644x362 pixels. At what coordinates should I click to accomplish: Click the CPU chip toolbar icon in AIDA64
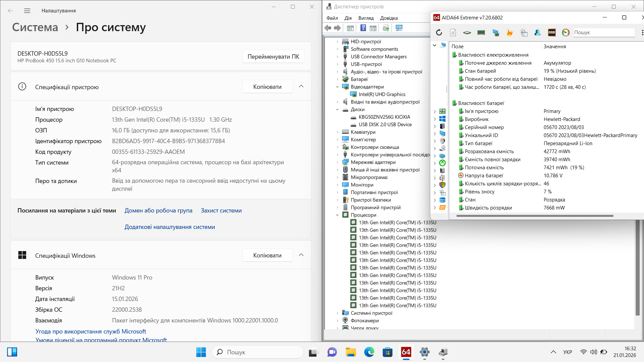point(467,33)
